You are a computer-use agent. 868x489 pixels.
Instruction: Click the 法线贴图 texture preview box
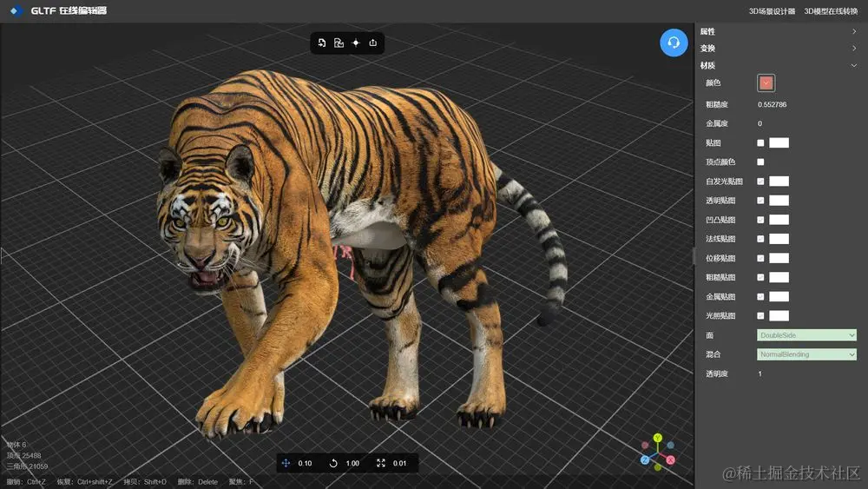tap(779, 239)
